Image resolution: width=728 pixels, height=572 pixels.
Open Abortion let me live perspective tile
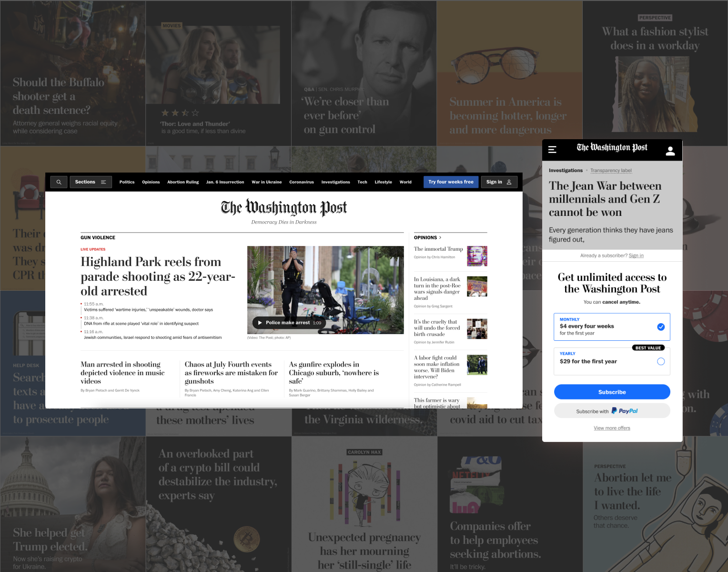coord(655,507)
